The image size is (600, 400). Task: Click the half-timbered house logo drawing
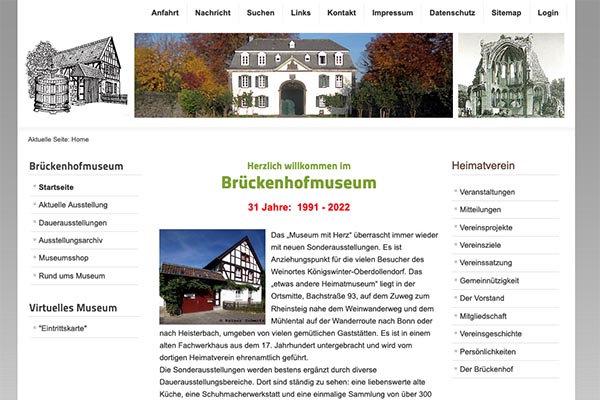click(x=74, y=75)
